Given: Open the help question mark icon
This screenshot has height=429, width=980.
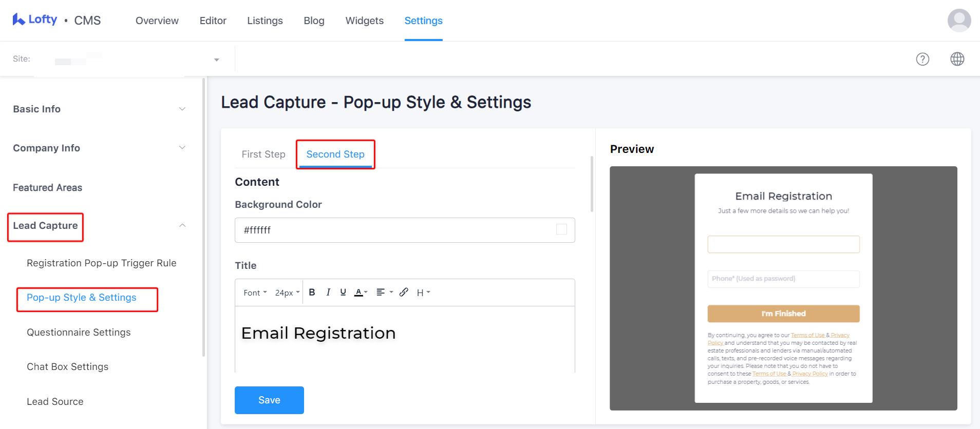Looking at the screenshot, I should click(x=922, y=59).
